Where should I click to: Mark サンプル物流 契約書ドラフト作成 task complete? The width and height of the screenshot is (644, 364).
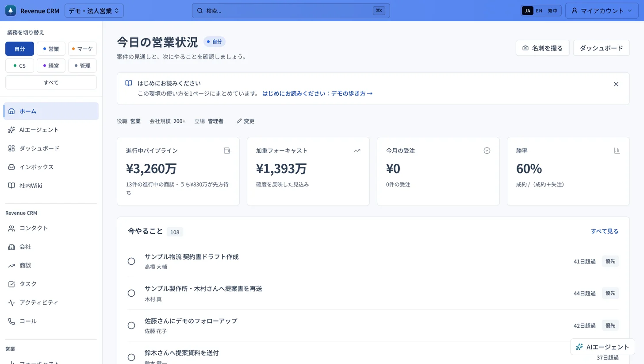[x=131, y=261]
